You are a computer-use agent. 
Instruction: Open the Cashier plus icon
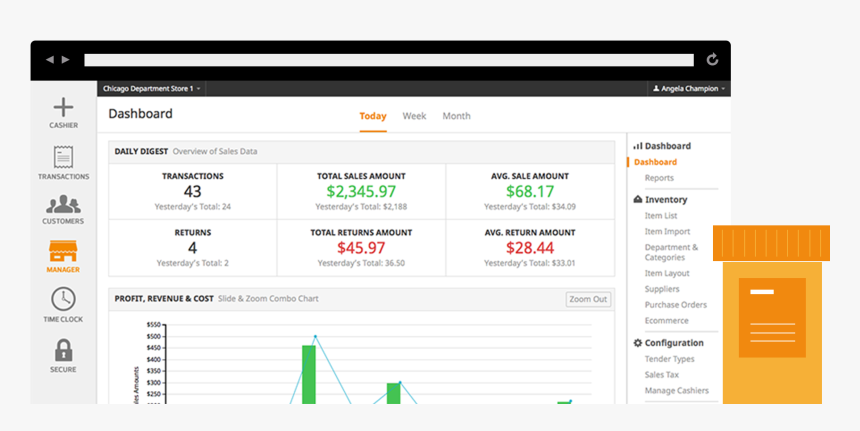pyautogui.click(x=64, y=107)
